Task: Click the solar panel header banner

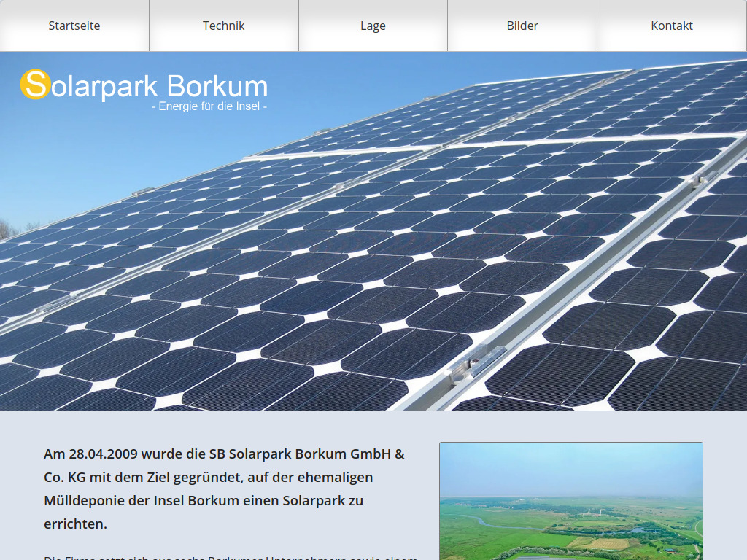Action: (373, 233)
